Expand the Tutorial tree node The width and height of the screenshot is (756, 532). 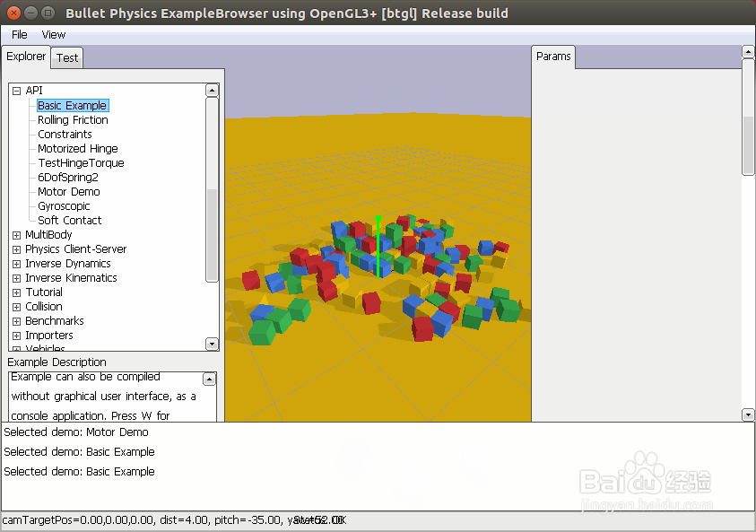click(16, 292)
